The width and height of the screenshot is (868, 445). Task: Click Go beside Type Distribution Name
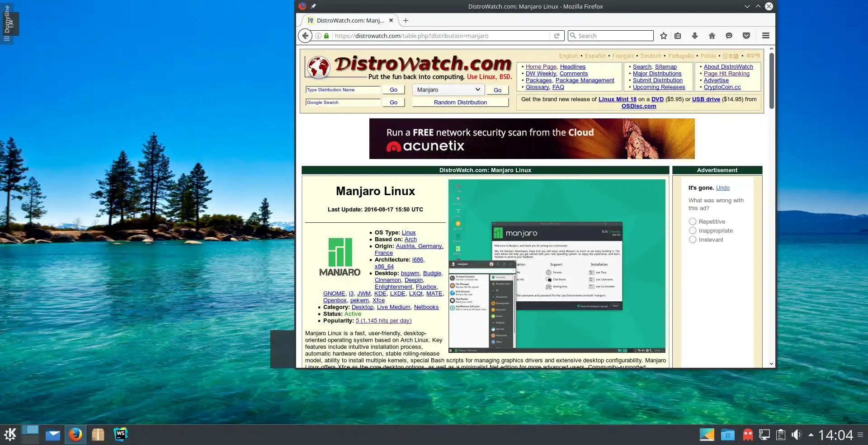393,89
